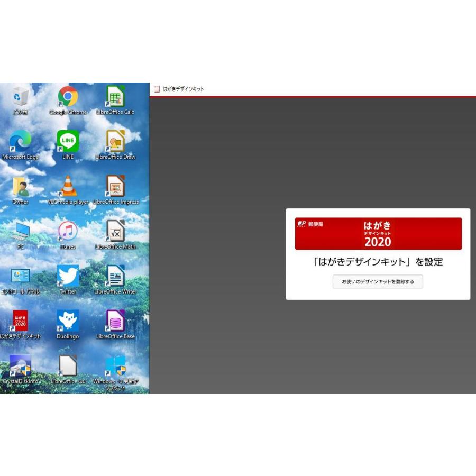Open the Windows 10 更新アシスタント shortcut
476x476 pixels.
pyautogui.click(x=115, y=367)
